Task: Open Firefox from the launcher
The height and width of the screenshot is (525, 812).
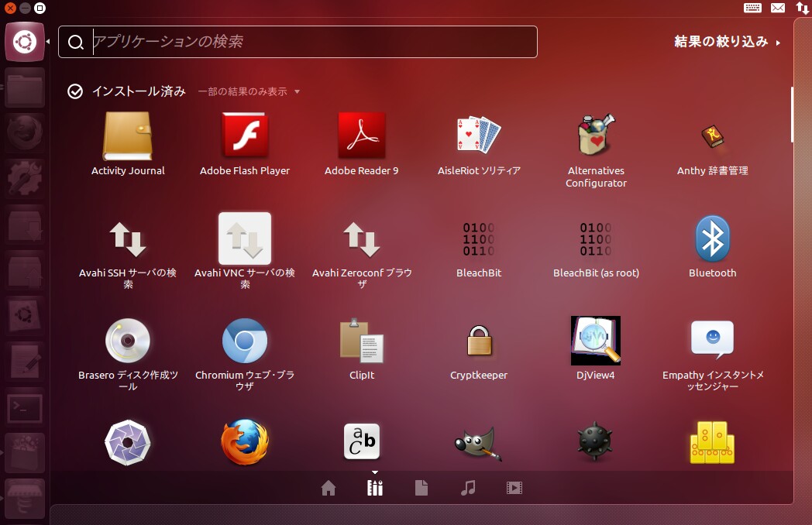Action: (x=25, y=133)
